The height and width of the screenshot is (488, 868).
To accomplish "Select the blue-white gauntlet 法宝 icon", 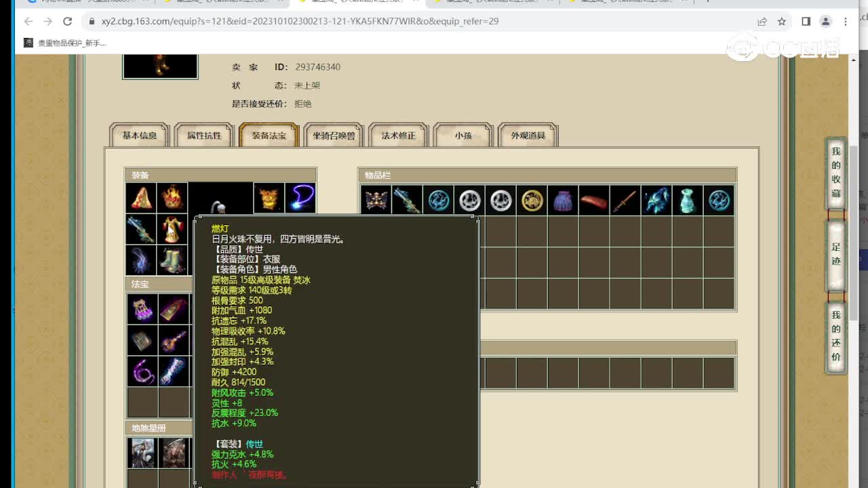I will (174, 371).
